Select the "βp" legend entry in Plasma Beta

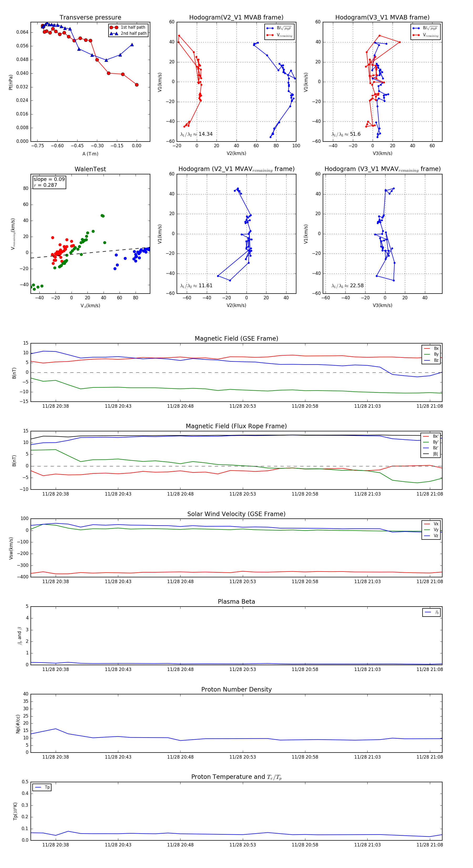[432, 612]
